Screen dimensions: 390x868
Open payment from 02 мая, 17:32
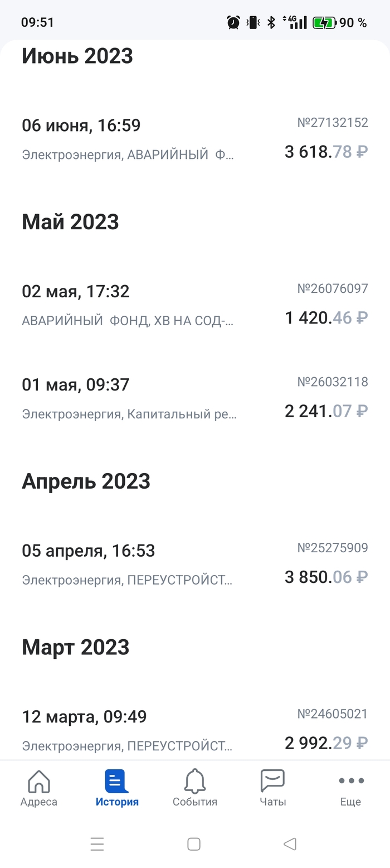[76, 291]
